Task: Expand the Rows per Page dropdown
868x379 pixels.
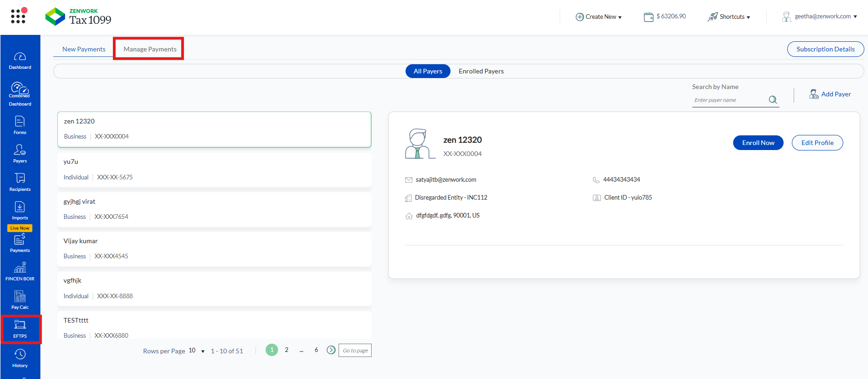Action: (197, 351)
